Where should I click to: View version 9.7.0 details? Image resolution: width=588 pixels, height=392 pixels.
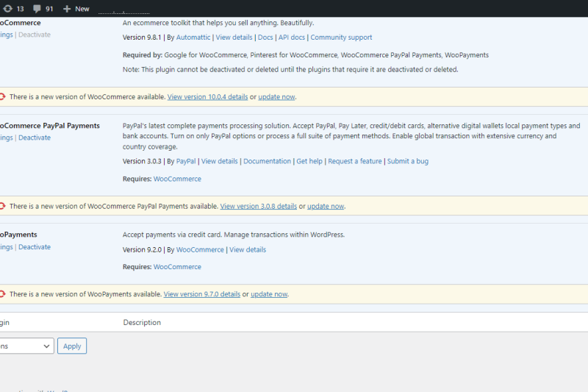coord(201,294)
